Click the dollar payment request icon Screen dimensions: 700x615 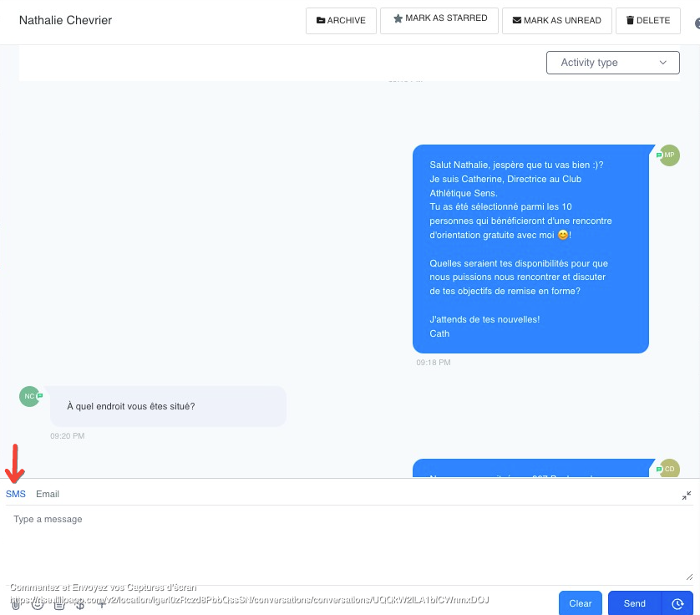click(80, 605)
